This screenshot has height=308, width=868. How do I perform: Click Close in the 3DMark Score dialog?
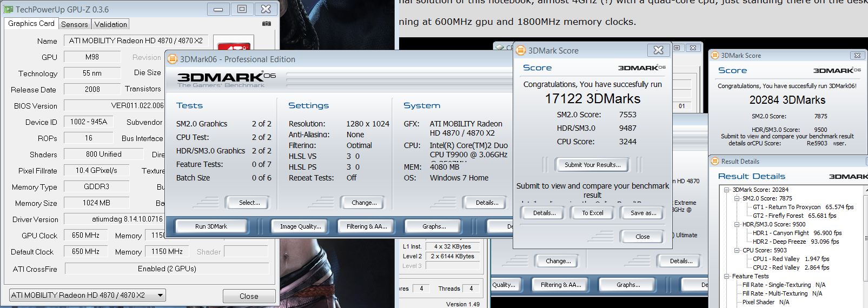[x=642, y=236]
